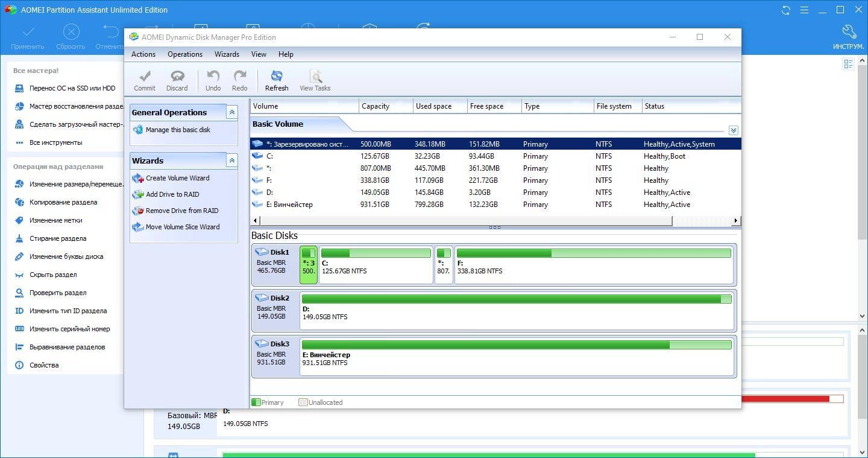Collapse the Wizards side panel

tap(231, 161)
